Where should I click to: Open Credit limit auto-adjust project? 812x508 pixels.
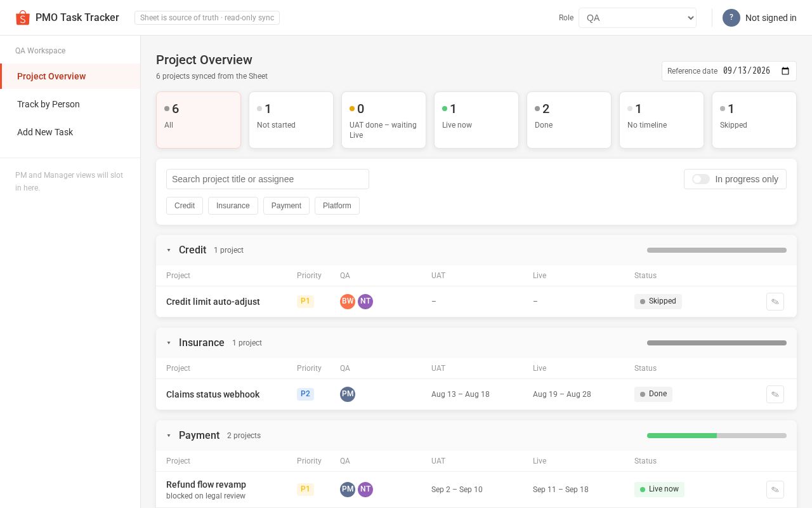click(213, 302)
